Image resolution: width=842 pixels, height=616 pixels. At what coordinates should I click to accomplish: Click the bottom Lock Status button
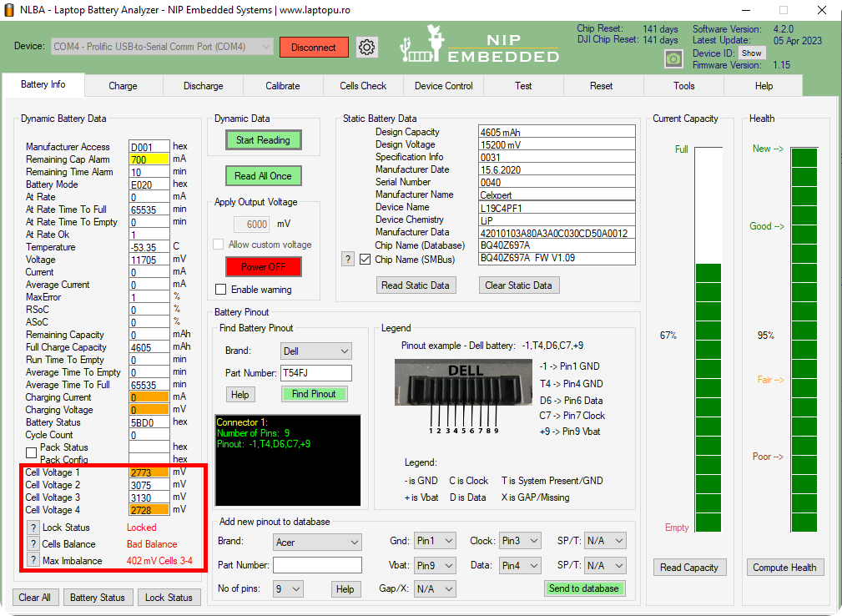pos(169,597)
